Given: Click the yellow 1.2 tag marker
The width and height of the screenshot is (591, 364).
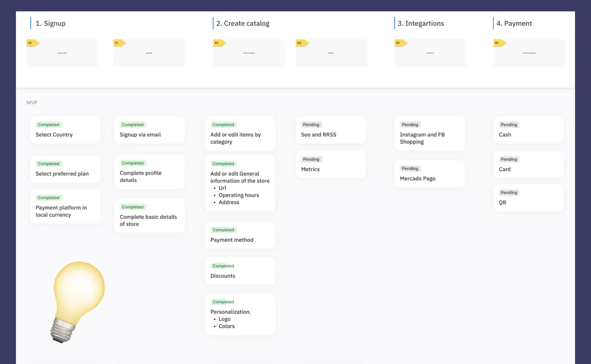Looking at the screenshot, I should (32, 43).
